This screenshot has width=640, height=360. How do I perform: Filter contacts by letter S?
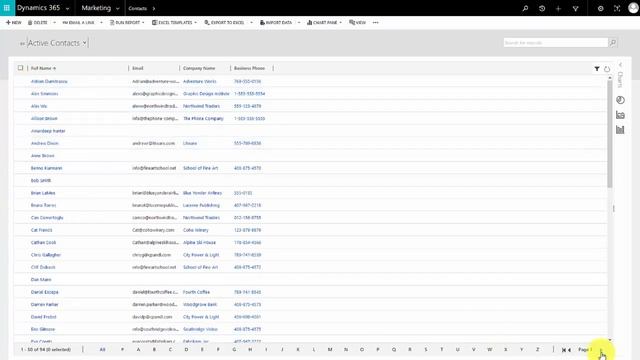coord(426,349)
